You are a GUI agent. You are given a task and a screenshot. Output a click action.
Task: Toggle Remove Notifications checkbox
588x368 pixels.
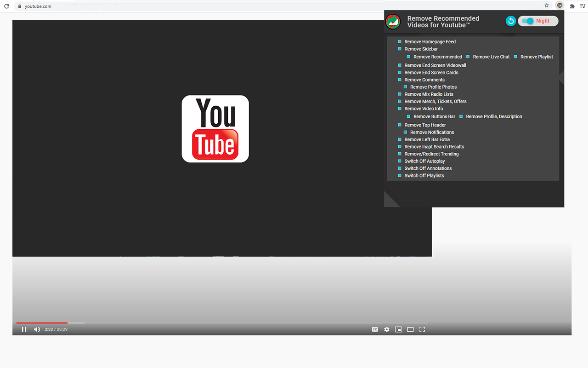pos(405,132)
